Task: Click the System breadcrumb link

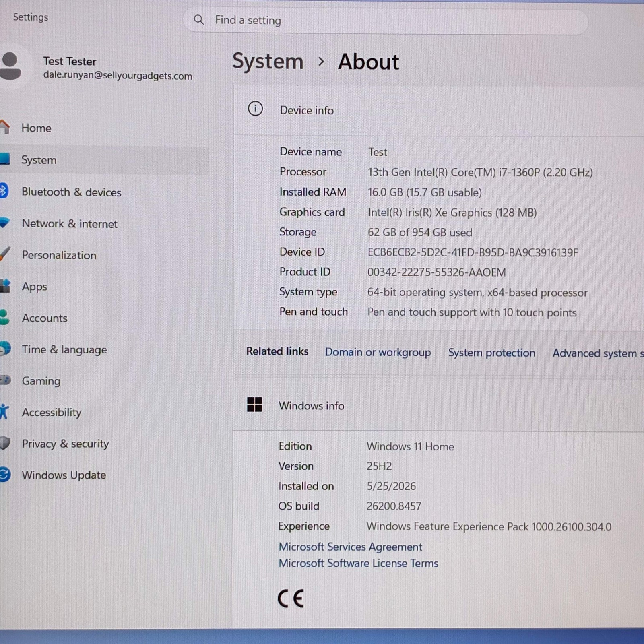Action: pyautogui.click(x=268, y=62)
